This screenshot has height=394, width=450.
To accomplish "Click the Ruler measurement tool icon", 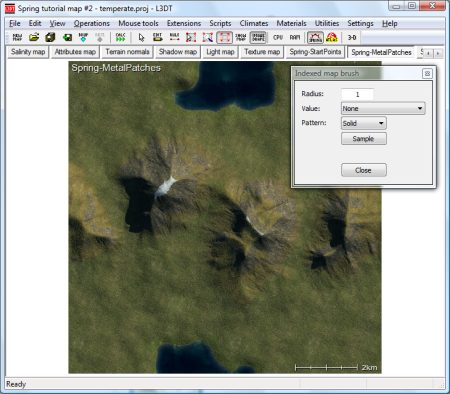I will click(174, 37).
